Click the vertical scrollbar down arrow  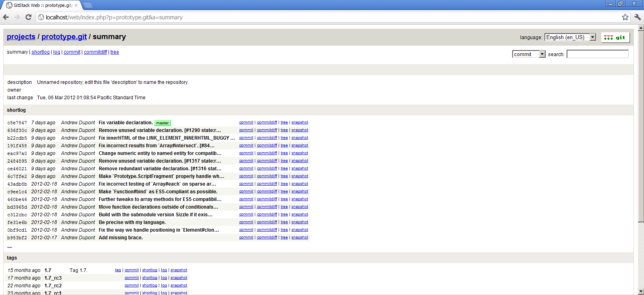click(641, 291)
